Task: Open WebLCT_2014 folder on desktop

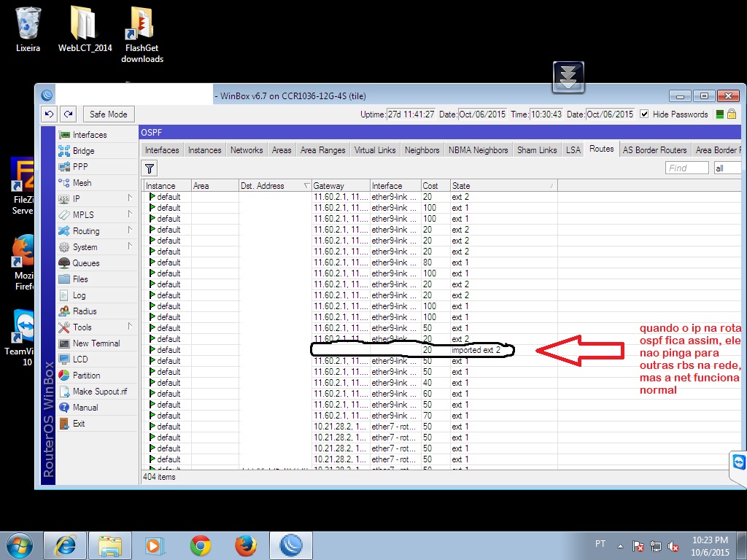Action: [x=85, y=29]
